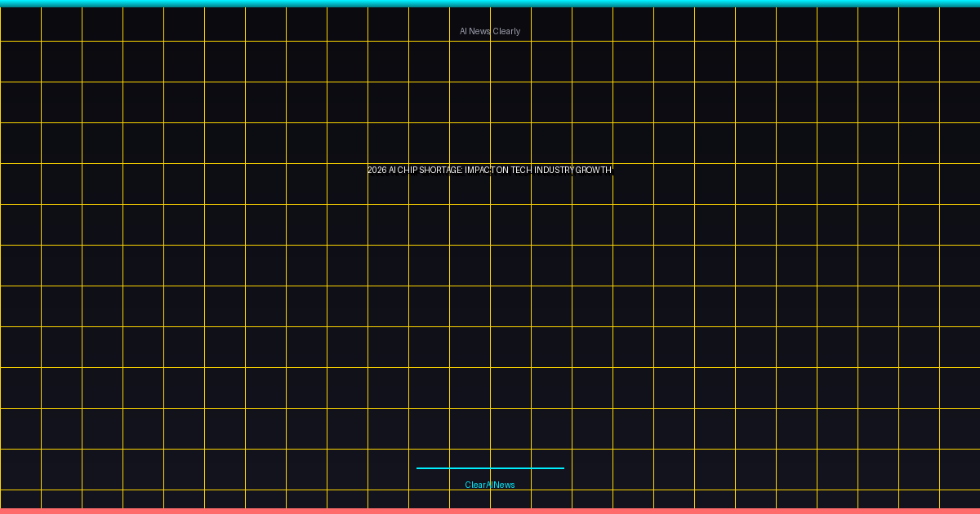
Task: Click 'INDUSTRY' in the headline text
Action: [x=554, y=170]
